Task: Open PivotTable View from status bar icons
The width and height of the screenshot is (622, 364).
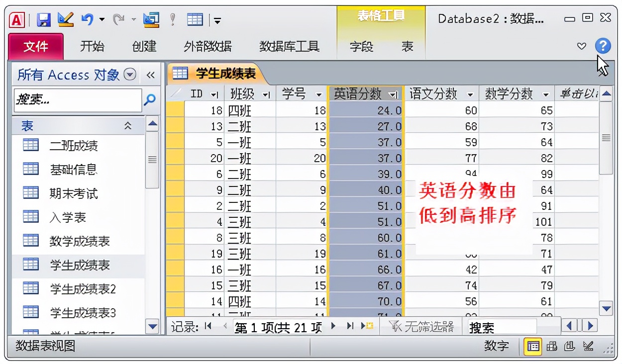Action: click(x=551, y=347)
